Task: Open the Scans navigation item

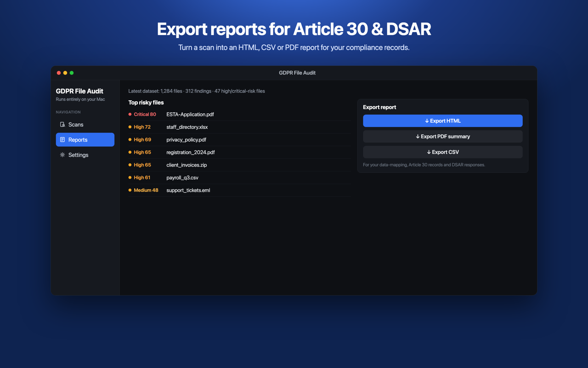Action: [85, 125]
